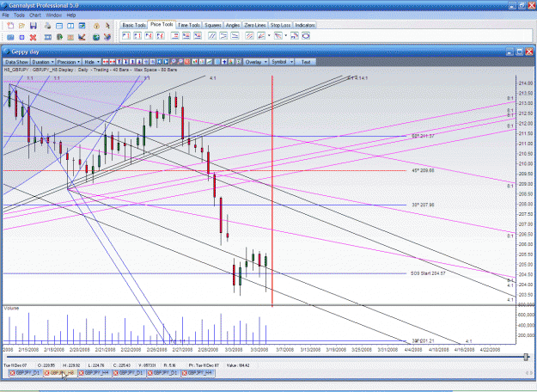Select the ellipse tool in Price Tools
The height and width of the screenshot is (392, 537).
[306, 35]
